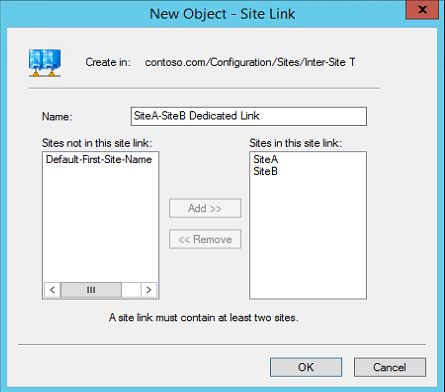Image resolution: width=445 pixels, height=392 pixels.
Task: Click the 'Create in' path text
Action: [250, 62]
